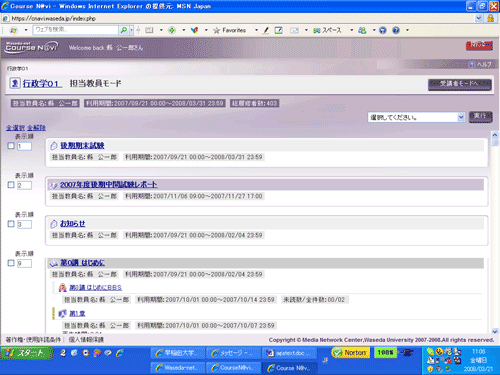Open the 選択してください dropdown
Screen dimensions: 500x375
tap(416, 117)
